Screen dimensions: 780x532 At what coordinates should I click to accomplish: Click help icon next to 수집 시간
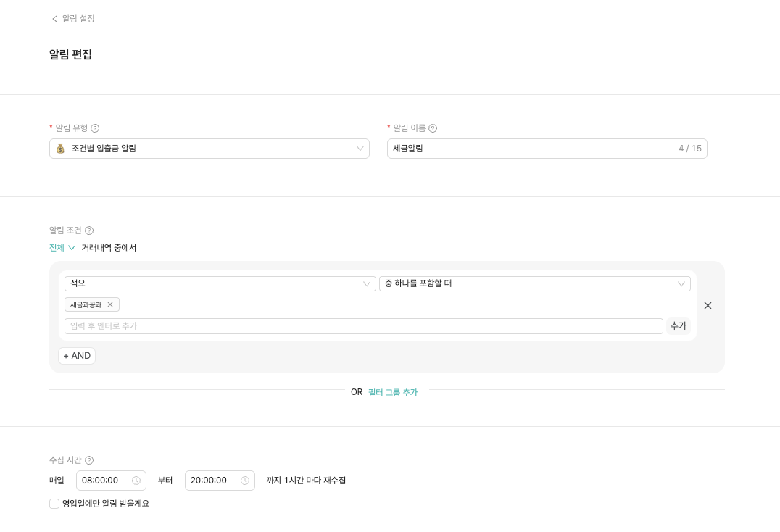point(89,460)
